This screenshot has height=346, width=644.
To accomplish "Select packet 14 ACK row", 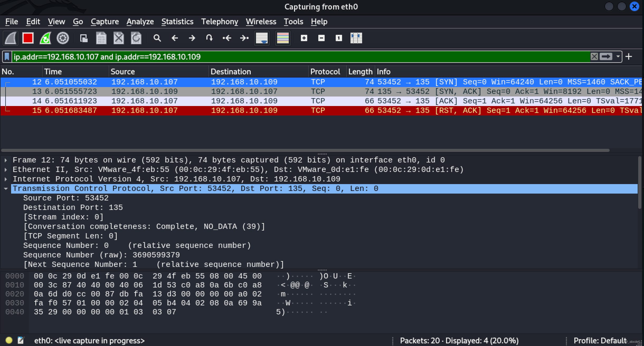I will coord(321,101).
